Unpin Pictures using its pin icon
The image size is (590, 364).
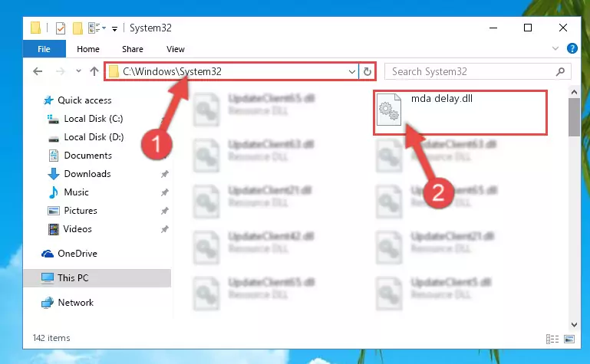coord(164,211)
